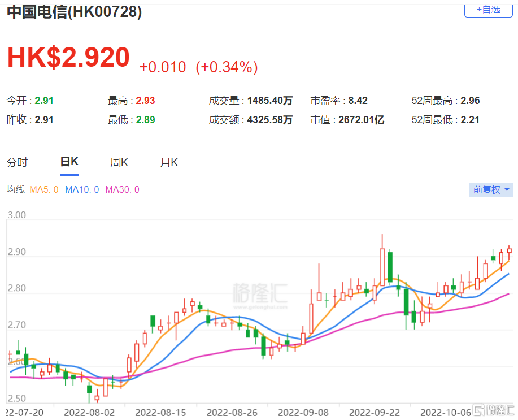518x420 pixels.
Task: Click the 52周最低 value 2.21
Action: 470,120
